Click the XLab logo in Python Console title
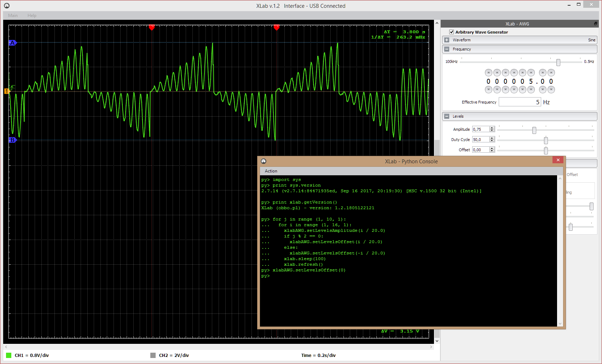 coord(264,161)
